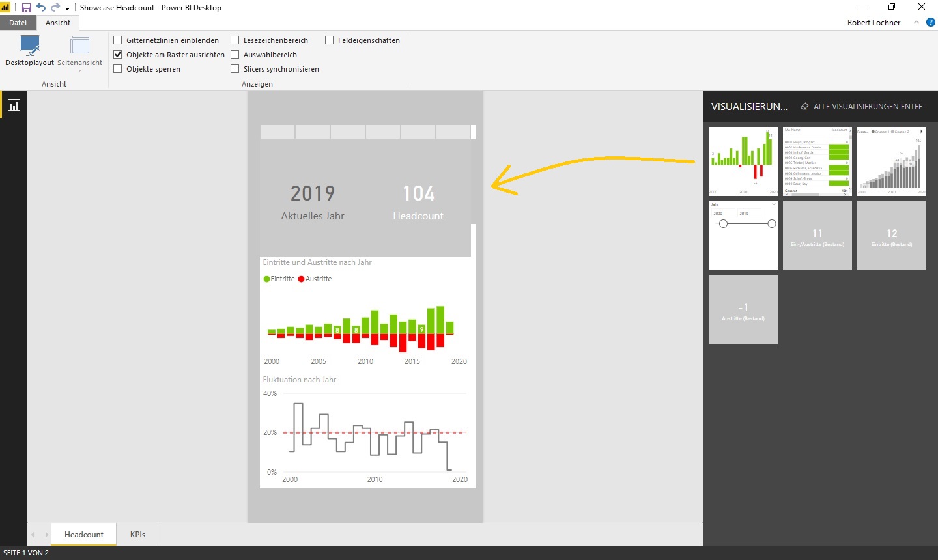Click the Save icon in title bar
938x560 pixels.
pyautogui.click(x=27, y=8)
